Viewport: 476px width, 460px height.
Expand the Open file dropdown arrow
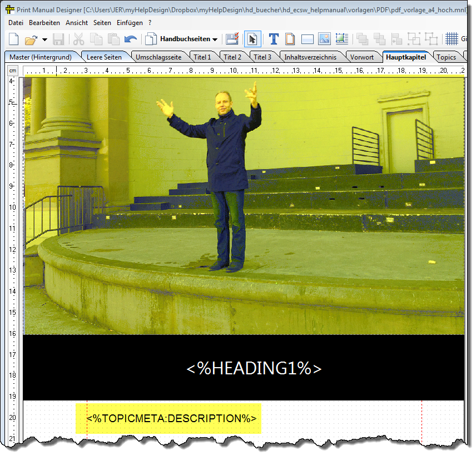pyautogui.click(x=44, y=39)
